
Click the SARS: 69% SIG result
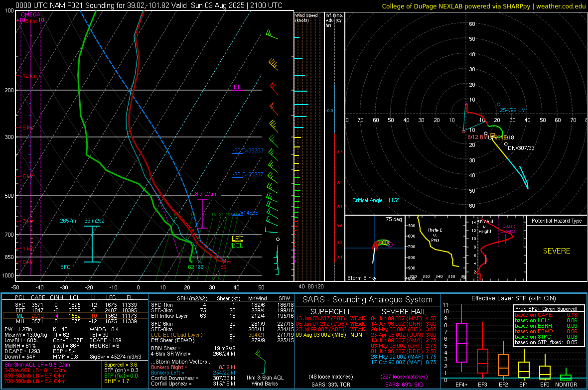[404, 385]
